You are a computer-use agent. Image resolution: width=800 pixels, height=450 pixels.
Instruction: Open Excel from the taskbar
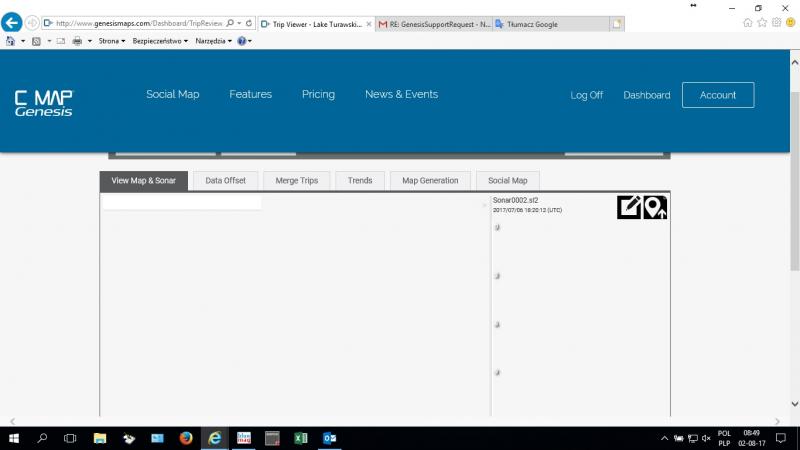coord(300,438)
